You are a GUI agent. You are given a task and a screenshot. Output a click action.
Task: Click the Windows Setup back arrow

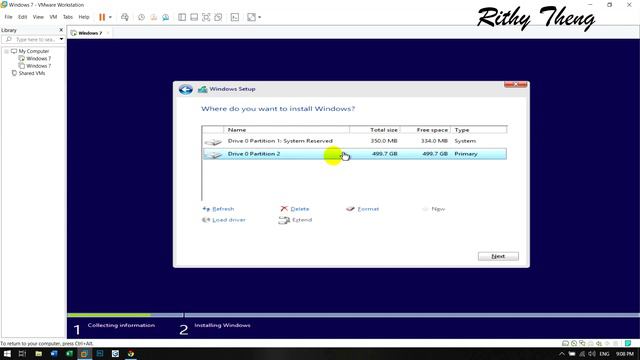(186, 89)
